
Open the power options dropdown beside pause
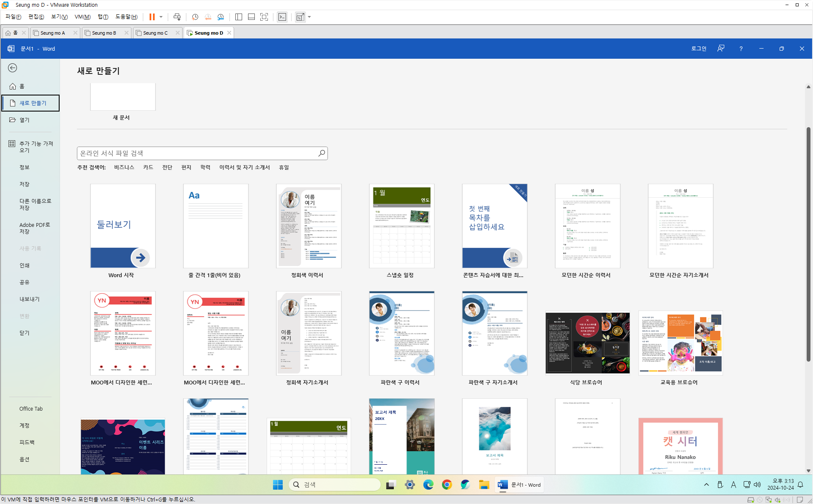point(161,17)
